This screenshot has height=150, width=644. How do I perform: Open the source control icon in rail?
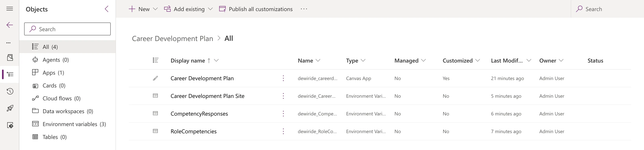coord(10,125)
